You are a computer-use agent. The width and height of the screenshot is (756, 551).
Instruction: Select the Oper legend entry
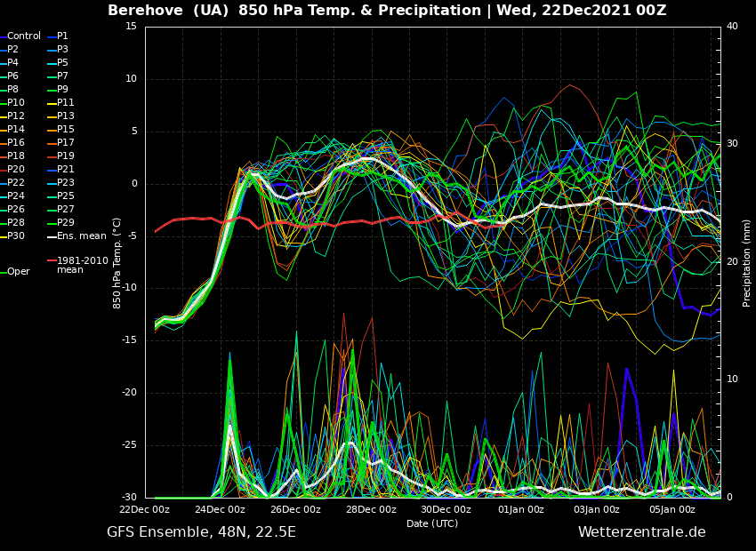18,272
